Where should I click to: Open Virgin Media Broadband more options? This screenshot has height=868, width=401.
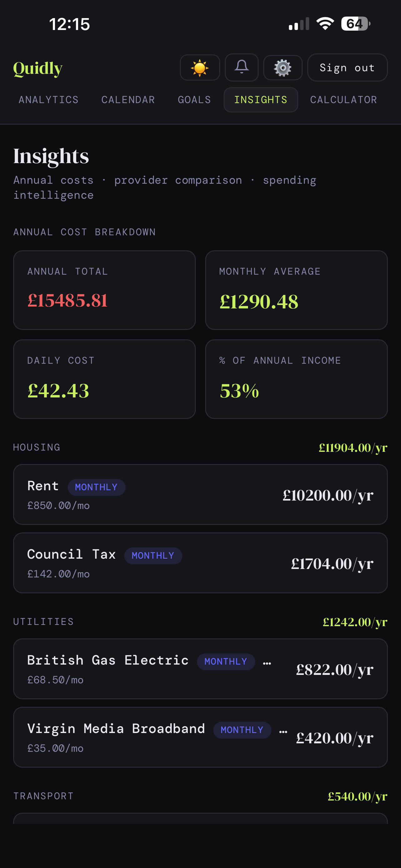[x=283, y=731]
